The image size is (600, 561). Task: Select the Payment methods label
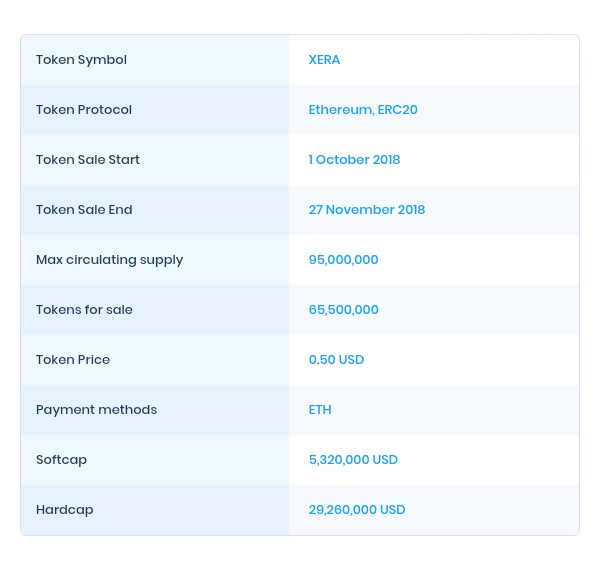pos(96,410)
